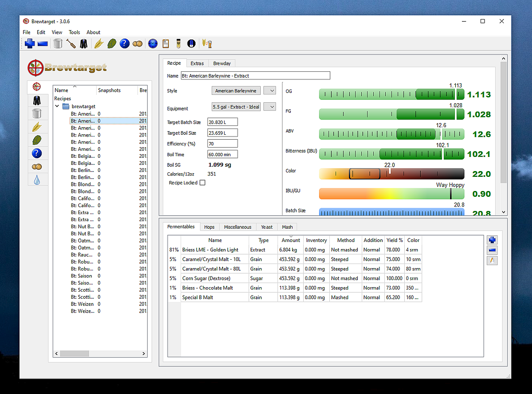Select the Briess LME - Golden Light cell
Viewport: 532px width, 394px height.
215,250
